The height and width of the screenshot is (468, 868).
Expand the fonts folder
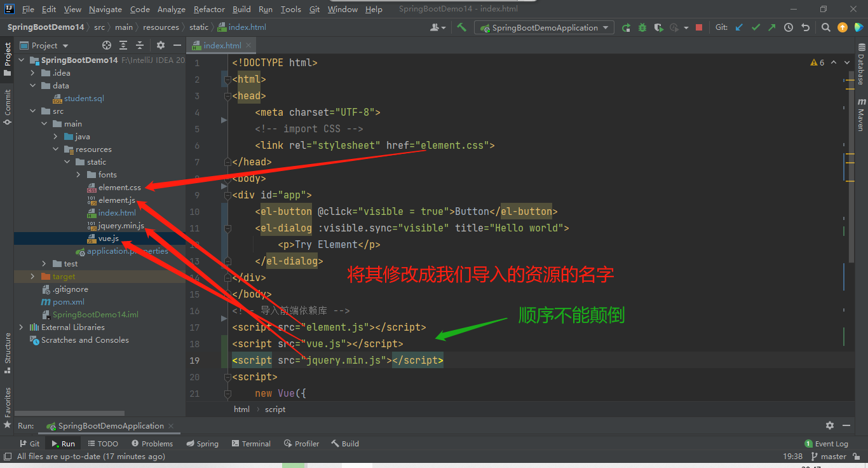tap(78, 175)
